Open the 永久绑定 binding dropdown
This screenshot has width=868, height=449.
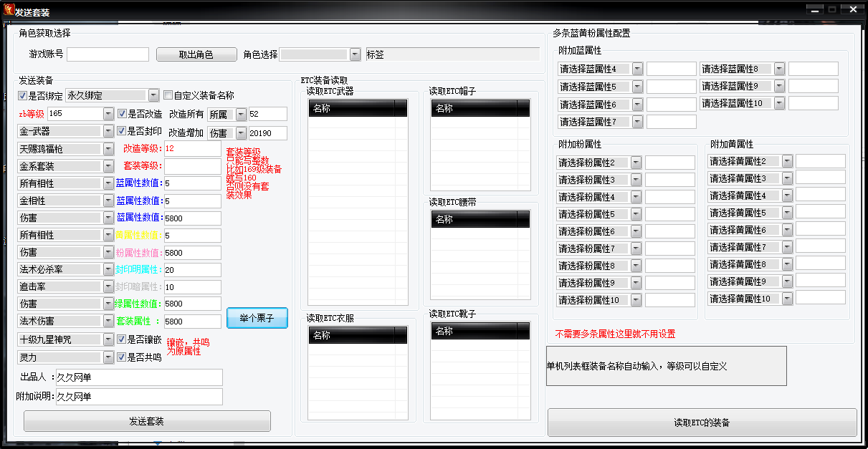tap(153, 95)
